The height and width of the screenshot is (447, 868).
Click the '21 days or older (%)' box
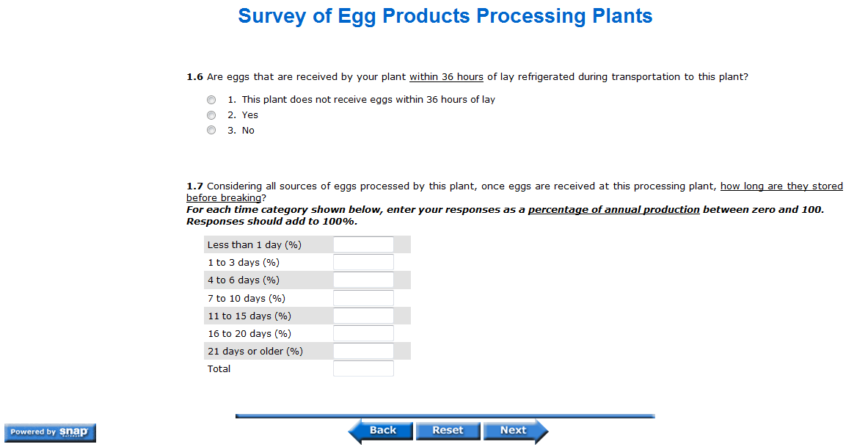[x=363, y=351]
